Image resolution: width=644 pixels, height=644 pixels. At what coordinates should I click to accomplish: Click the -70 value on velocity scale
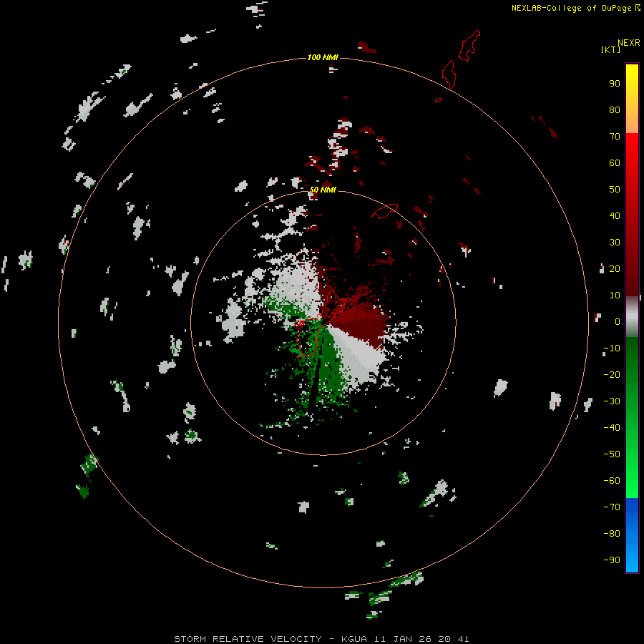pos(612,507)
